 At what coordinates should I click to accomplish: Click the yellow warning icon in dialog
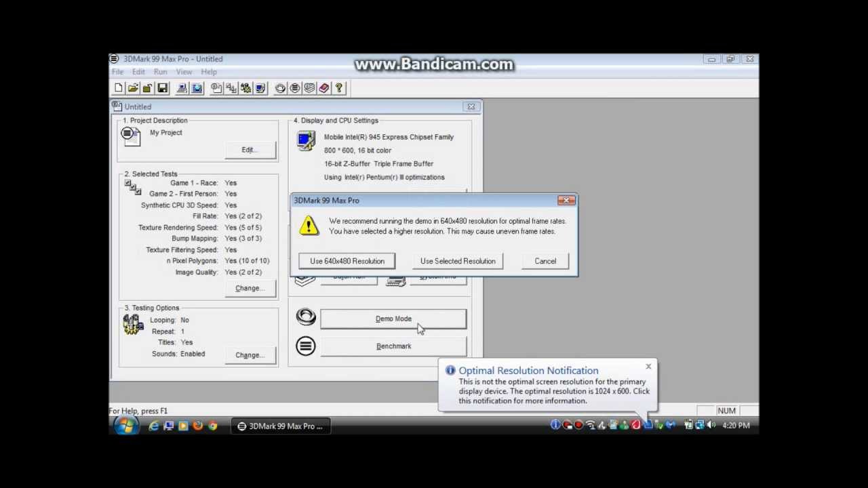point(309,226)
